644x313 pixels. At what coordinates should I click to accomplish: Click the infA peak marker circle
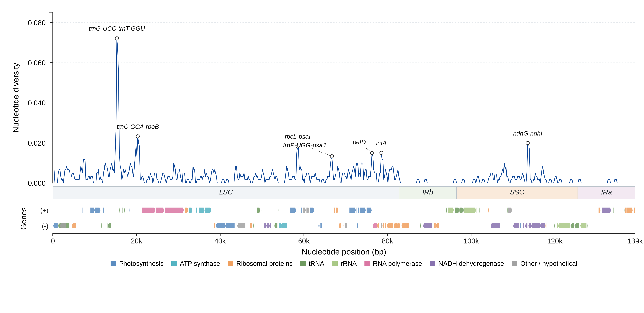point(381,153)
